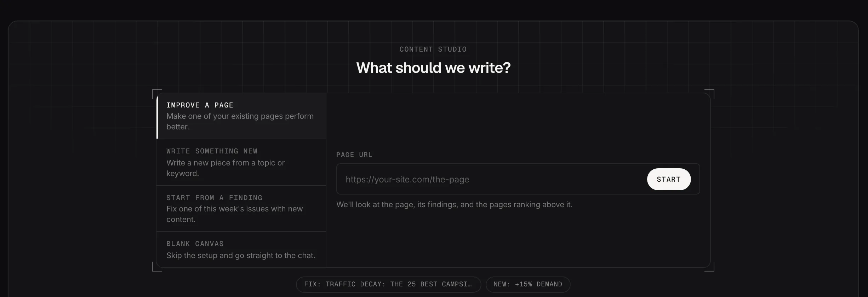
Task: Click the Start button
Action: pyautogui.click(x=669, y=179)
